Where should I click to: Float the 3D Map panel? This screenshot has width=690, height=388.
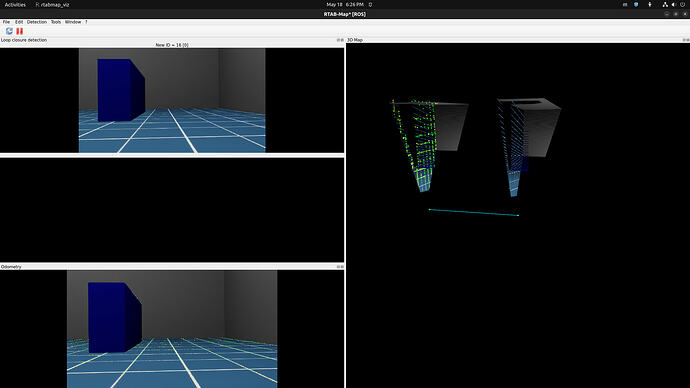pos(684,40)
